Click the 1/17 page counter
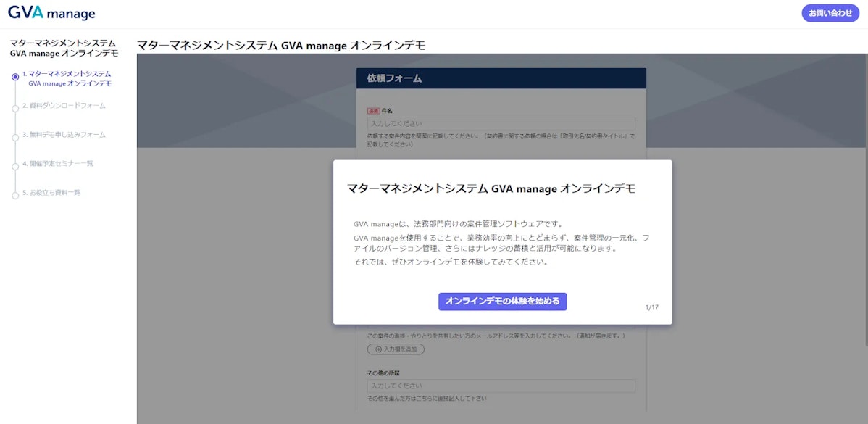This screenshot has width=868, height=424. pyautogui.click(x=651, y=307)
